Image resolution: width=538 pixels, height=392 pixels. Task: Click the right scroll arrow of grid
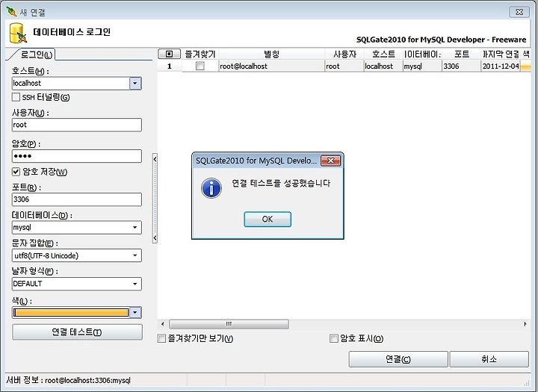pyautogui.click(x=525, y=324)
